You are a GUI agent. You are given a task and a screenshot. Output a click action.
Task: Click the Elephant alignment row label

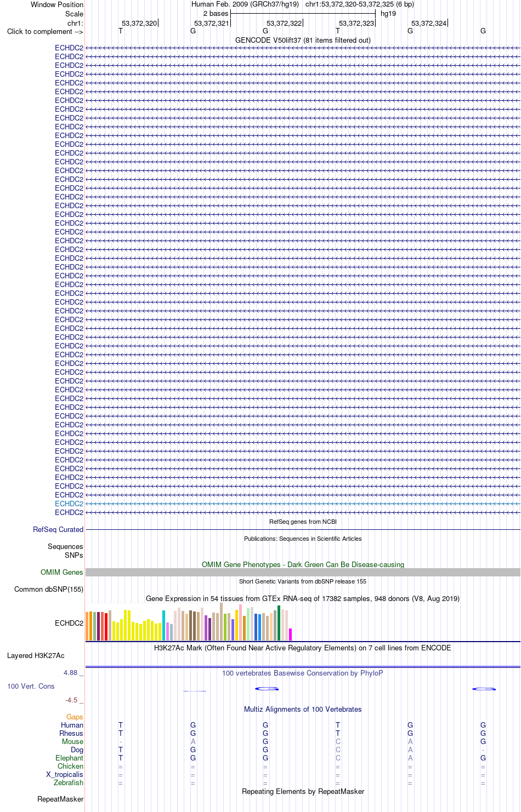tap(69, 758)
